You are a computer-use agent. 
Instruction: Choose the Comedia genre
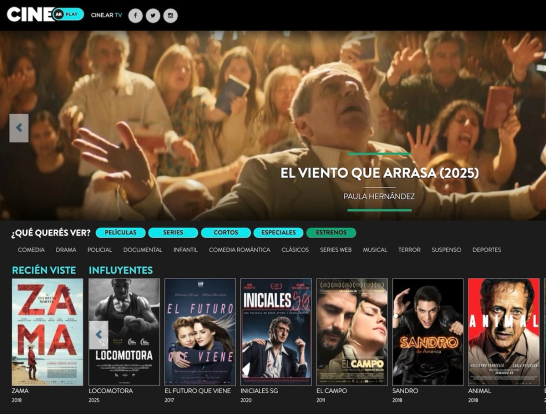pos(31,250)
